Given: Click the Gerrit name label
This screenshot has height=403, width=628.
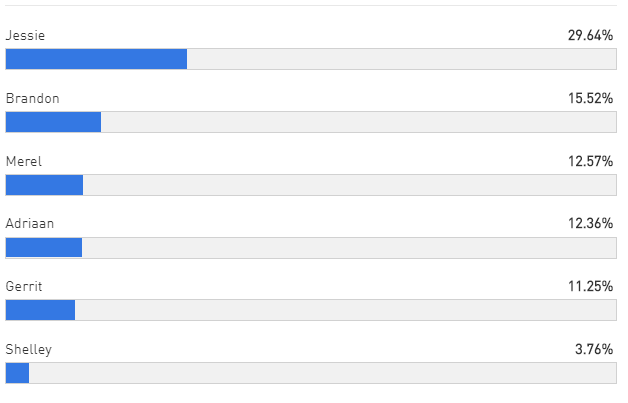Looking at the screenshot, I should (x=24, y=286).
